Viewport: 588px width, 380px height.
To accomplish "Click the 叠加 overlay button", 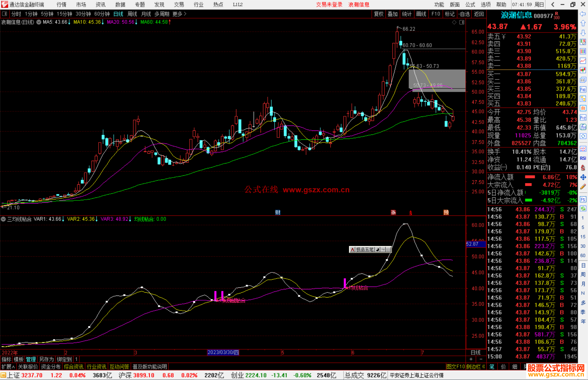I will [x=393, y=14].
